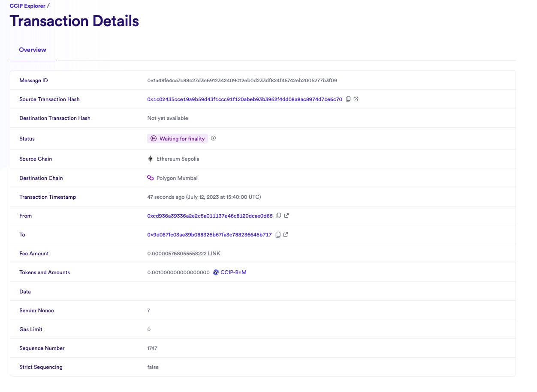Click the Message ID row label

(33, 81)
